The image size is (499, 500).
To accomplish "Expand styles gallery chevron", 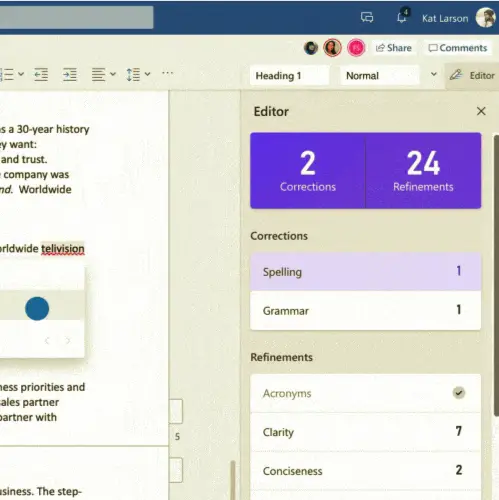I will coord(434,74).
